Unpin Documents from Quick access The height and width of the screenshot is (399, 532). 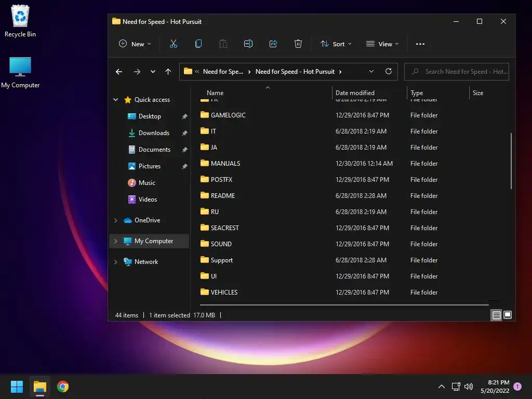point(184,150)
